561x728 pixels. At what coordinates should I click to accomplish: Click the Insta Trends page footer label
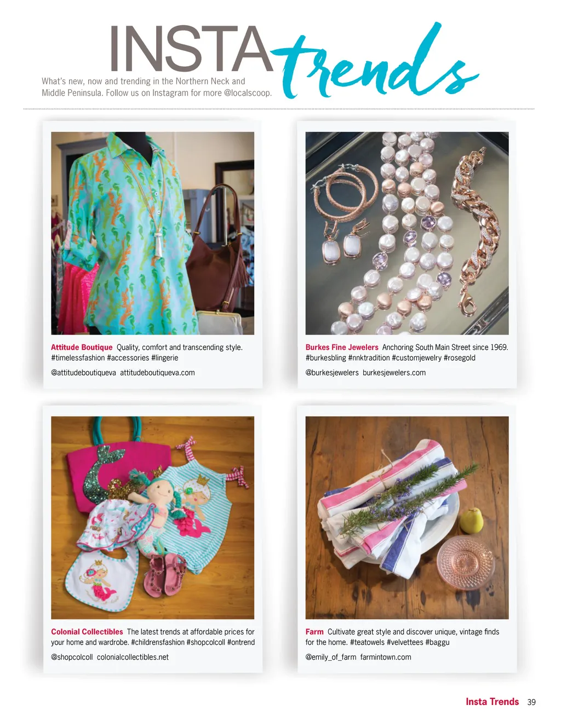point(492,702)
